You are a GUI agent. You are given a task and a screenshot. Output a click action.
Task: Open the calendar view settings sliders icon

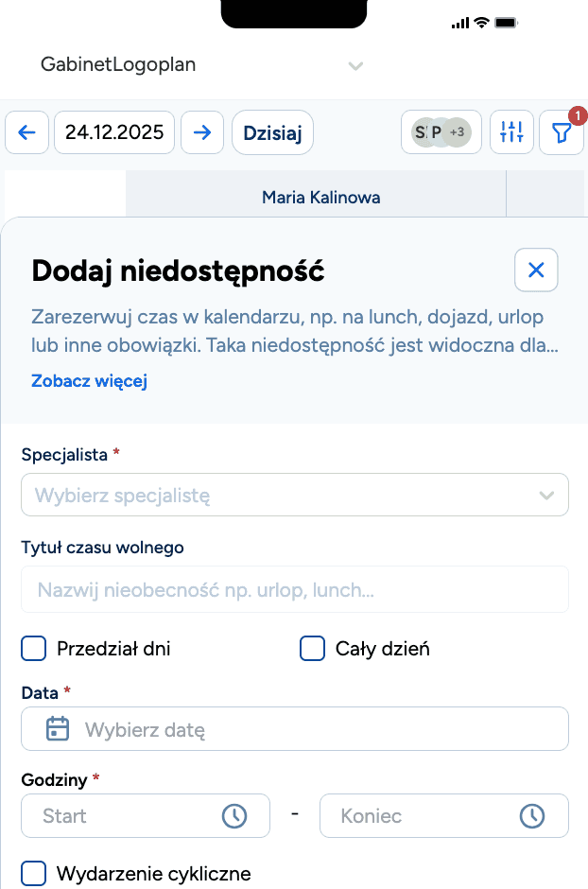point(511,132)
